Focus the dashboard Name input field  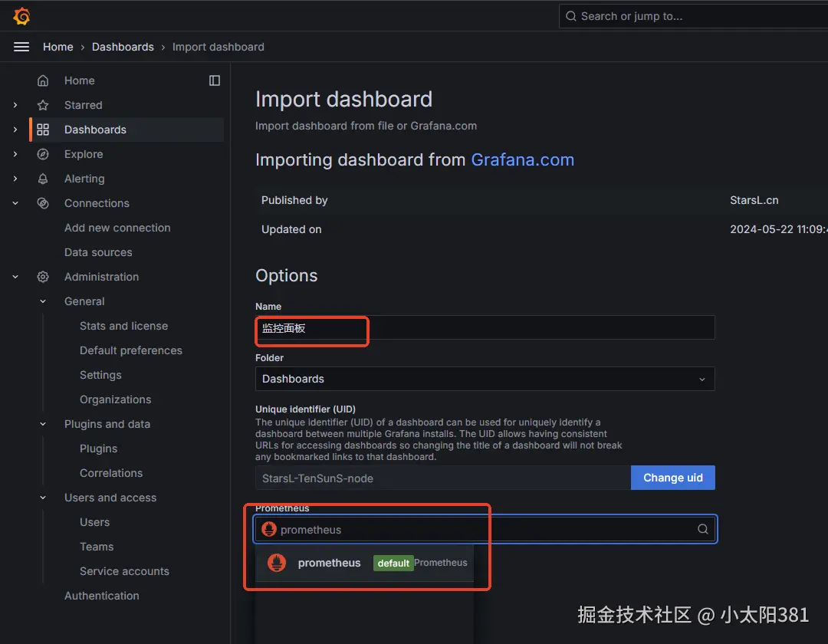485,328
